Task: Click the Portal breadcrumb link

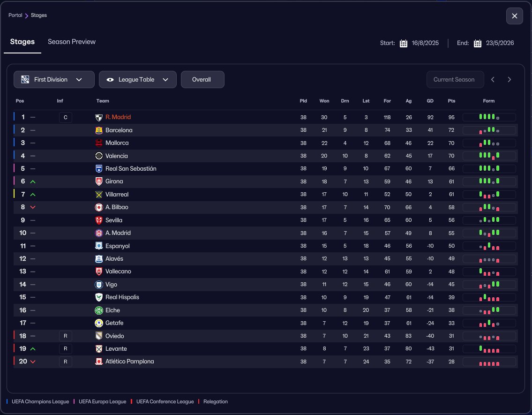Action: coord(15,15)
